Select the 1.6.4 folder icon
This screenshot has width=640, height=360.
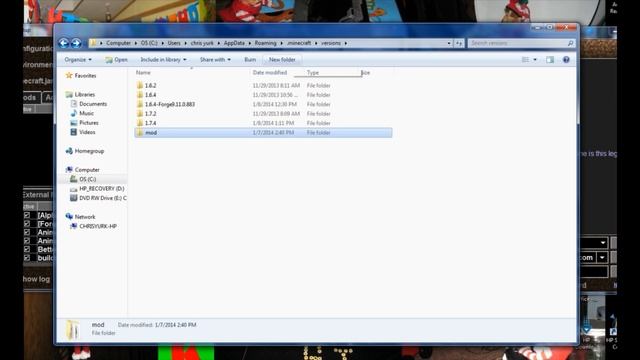(140, 95)
